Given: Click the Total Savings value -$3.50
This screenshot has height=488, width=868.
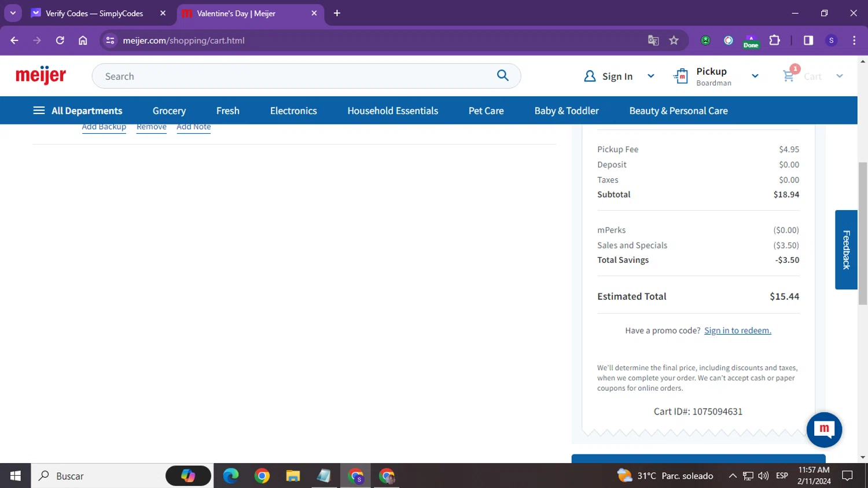Looking at the screenshot, I should pyautogui.click(x=787, y=260).
